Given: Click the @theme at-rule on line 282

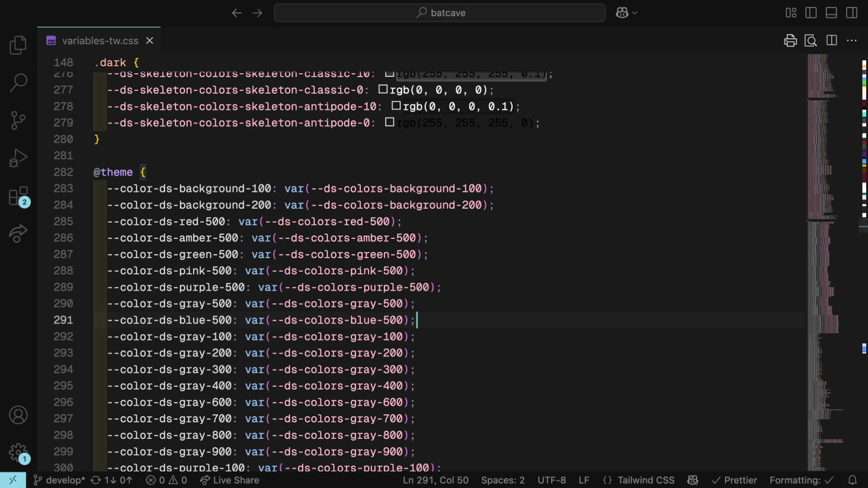Looking at the screenshot, I should [x=113, y=172].
